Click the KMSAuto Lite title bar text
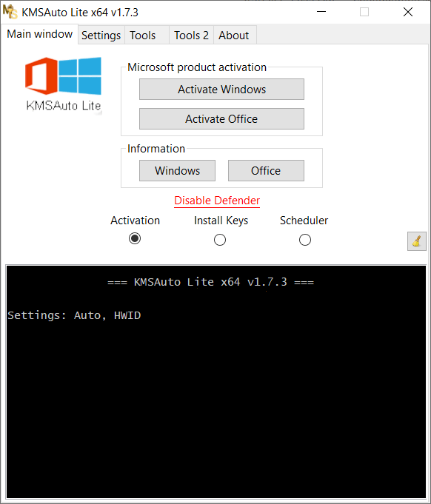This screenshot has width=431, height=504. click(x=80, y=13)
